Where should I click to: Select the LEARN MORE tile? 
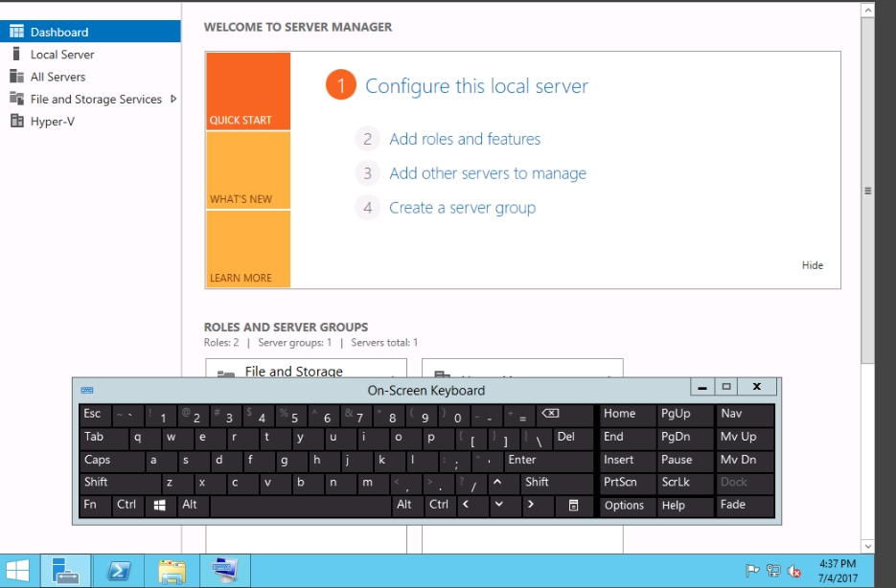pos(248,249)
